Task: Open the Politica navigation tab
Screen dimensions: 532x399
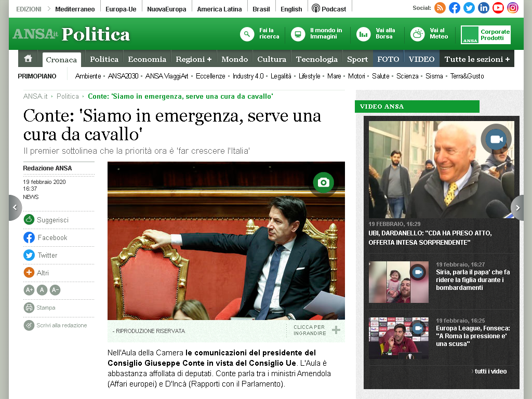Action: pos(104,59)
